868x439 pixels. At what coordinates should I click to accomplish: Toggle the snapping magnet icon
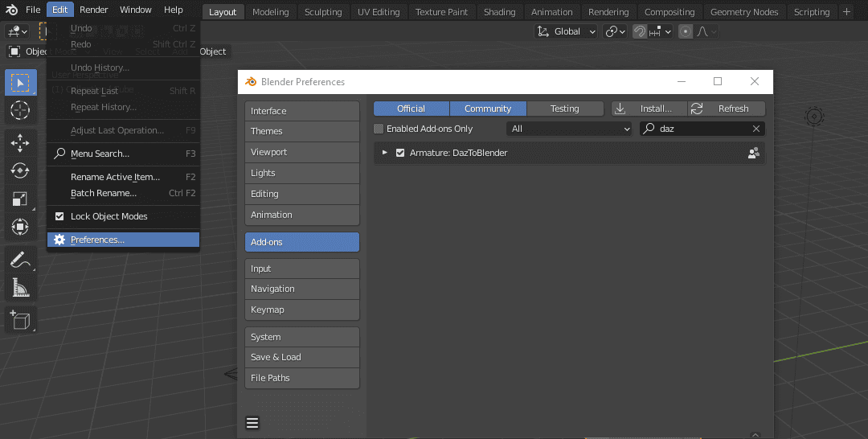click(x=640, y=31)
